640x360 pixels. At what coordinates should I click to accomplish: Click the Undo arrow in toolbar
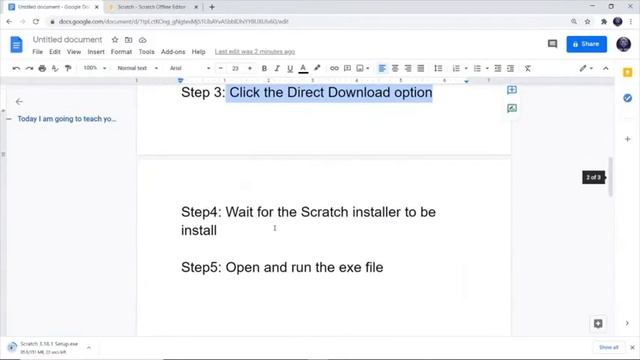tap(16, 69)
